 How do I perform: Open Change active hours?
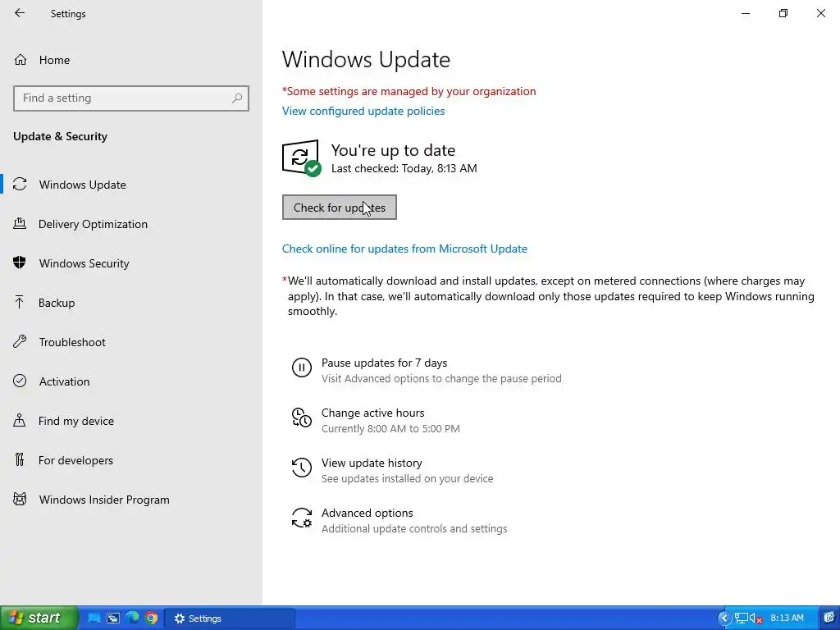tap(373, 413)
